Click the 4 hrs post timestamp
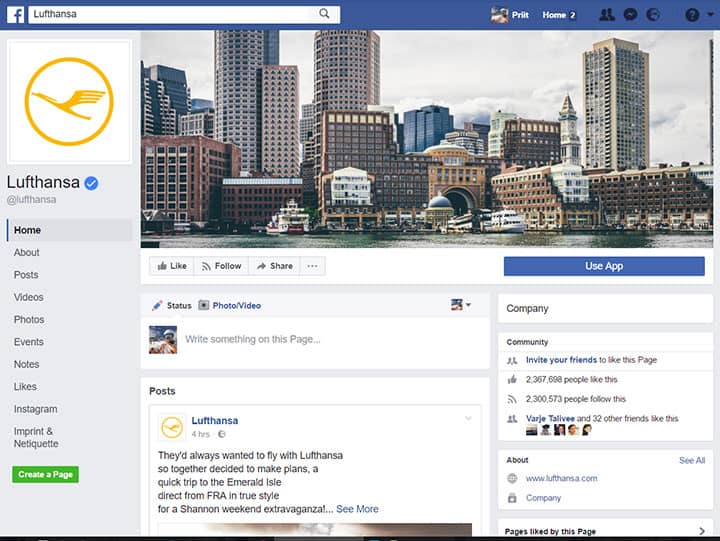The image size is (720, 541). coord(200,434)
